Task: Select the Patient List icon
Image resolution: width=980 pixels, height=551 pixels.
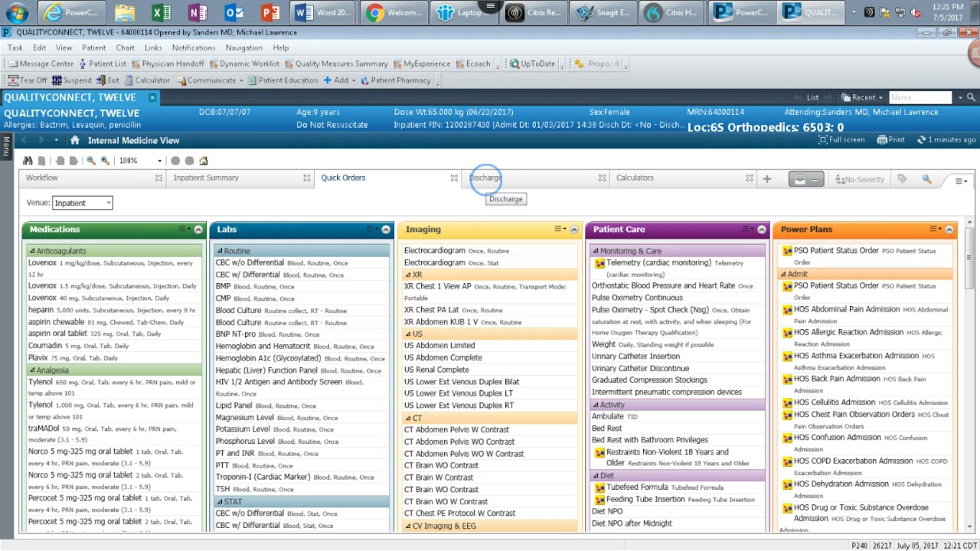Action: click(83, 63)
